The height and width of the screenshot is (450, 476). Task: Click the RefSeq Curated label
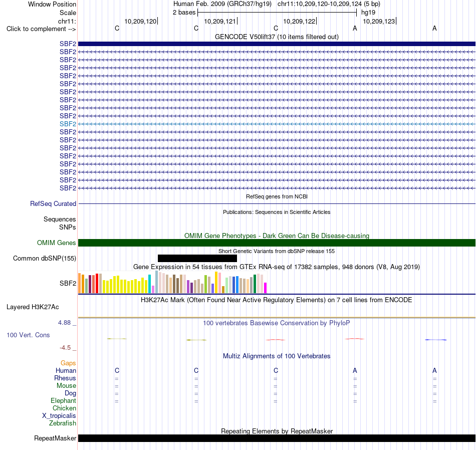click(53, 204)
